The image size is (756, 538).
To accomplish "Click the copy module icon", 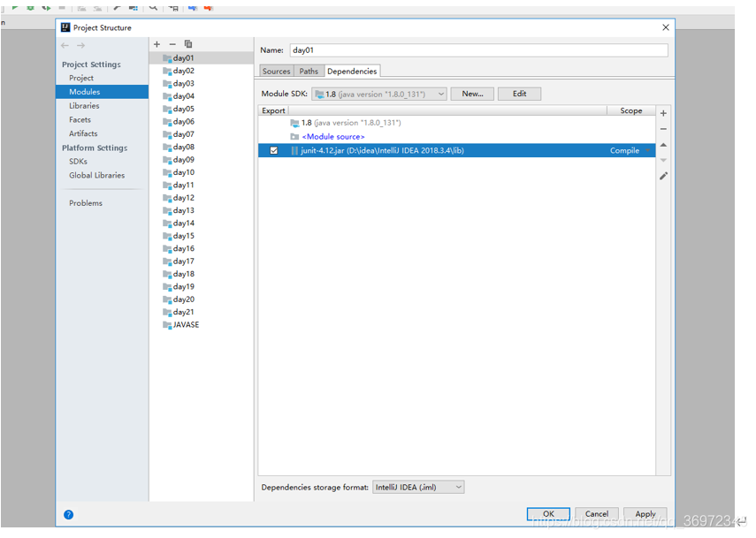I will pyautogui.click(x=188, y=44).
